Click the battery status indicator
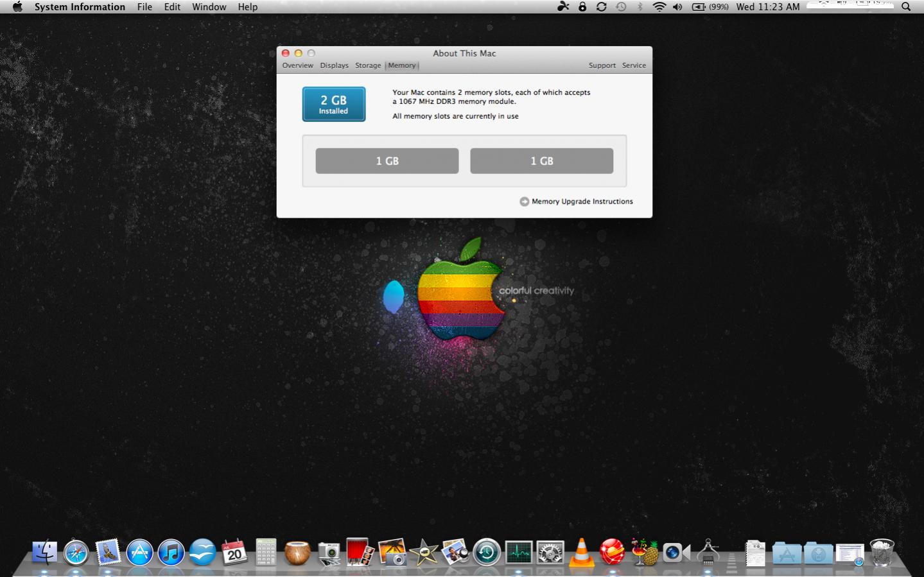The width and height of the screenshot is (924, 577). 710,6
